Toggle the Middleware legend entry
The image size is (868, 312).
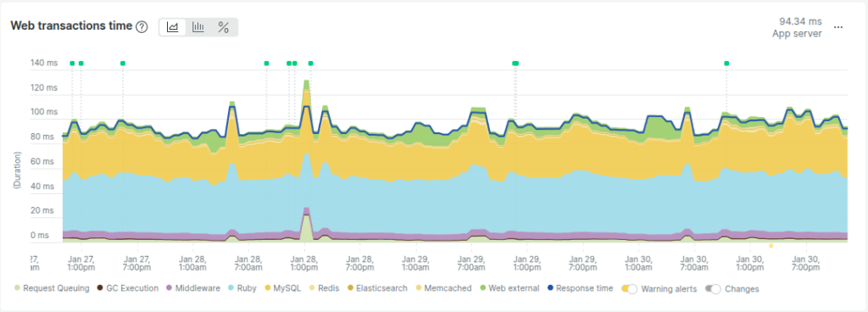193,288
